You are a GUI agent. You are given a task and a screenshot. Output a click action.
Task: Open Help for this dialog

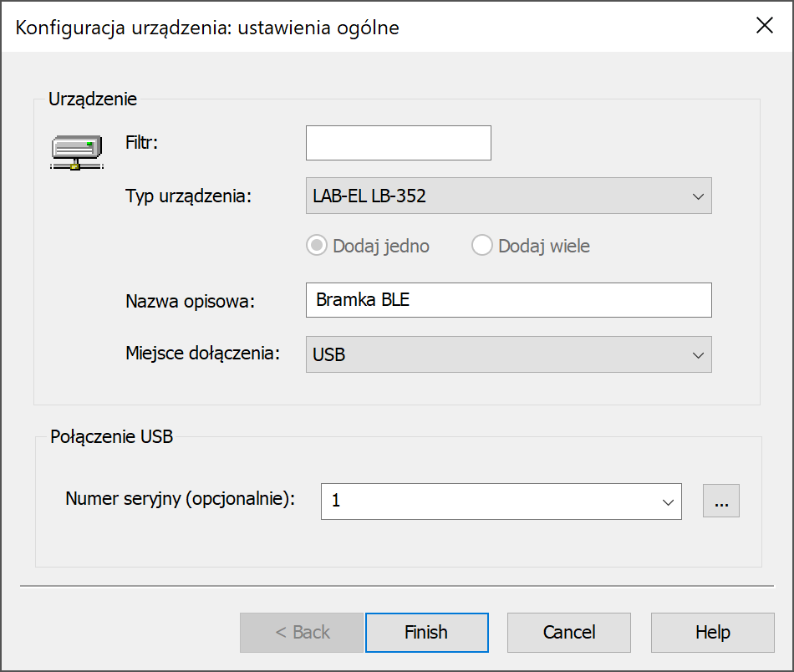[712, 633]
